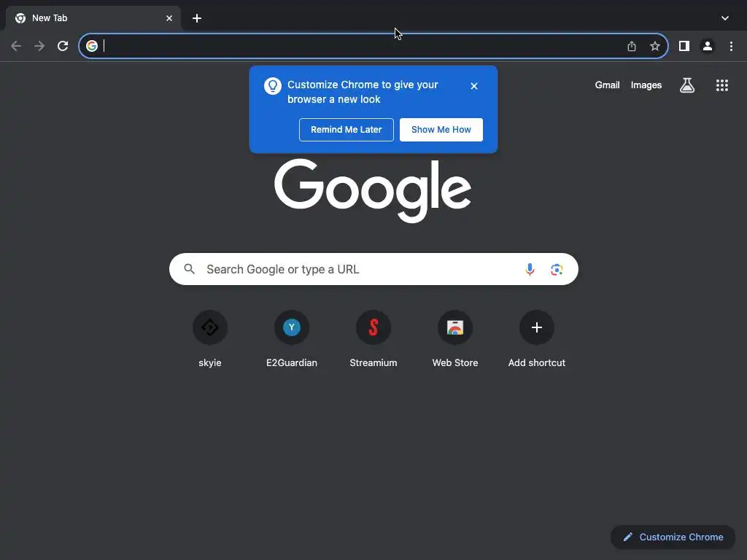Add a new shortcut tile

(536, 338)
